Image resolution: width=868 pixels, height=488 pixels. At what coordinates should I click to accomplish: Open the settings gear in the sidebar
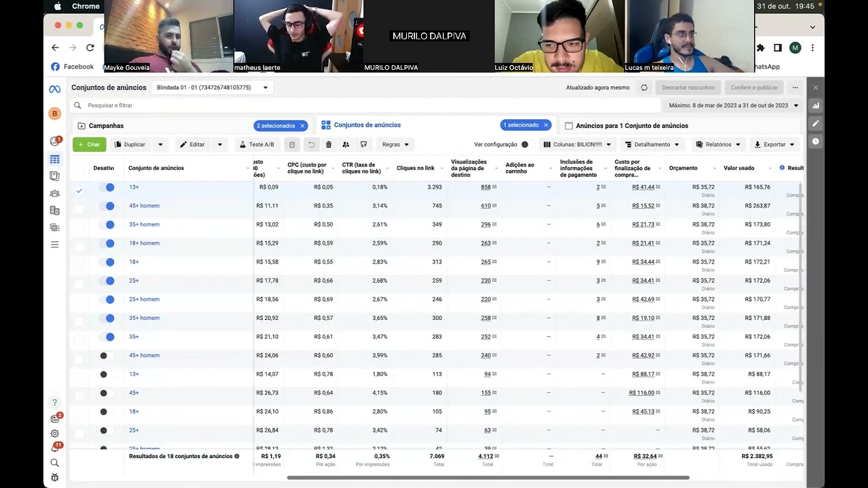click(x=55, y=434)
